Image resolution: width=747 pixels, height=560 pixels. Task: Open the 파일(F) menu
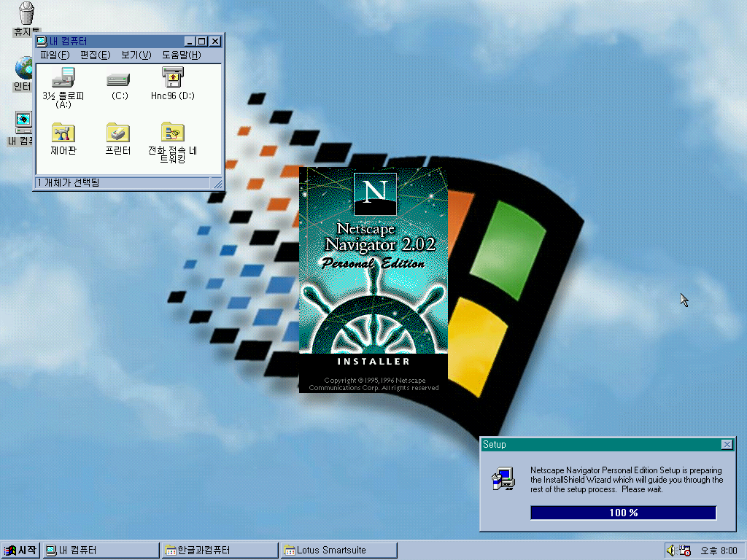click(x=55, y=55)
